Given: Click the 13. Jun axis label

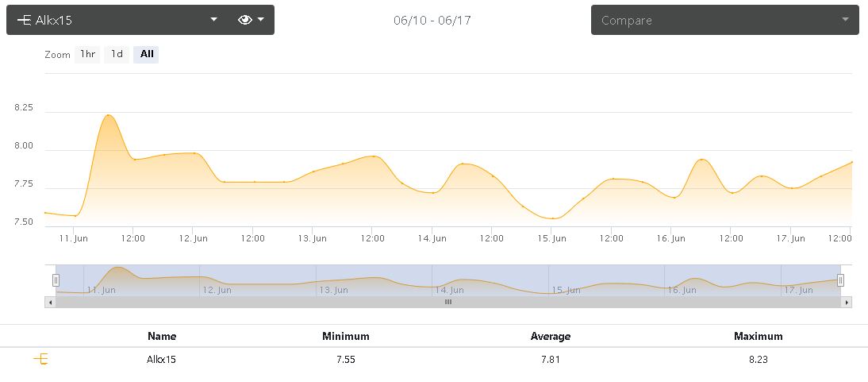Looking at the screenshot, I should (313, 238).
